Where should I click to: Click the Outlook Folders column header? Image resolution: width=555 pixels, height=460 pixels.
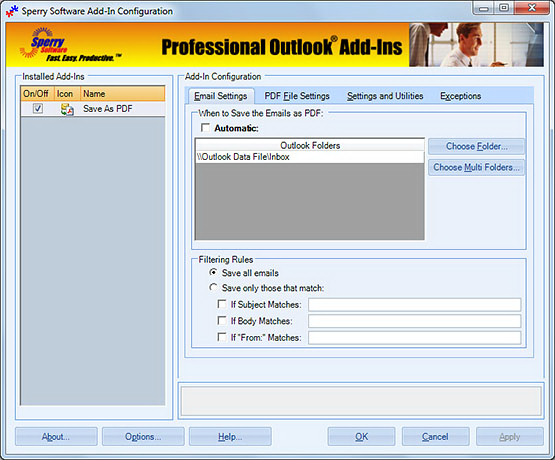tap(310, 145)
